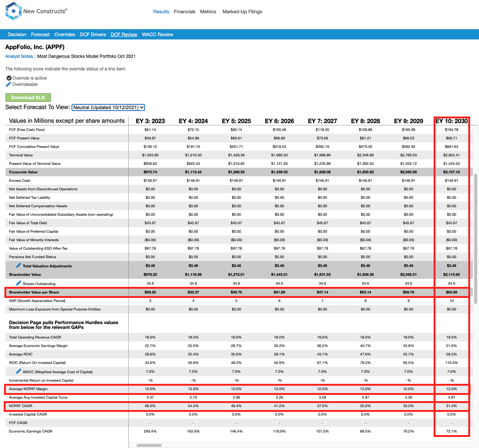The image size is (479, 448).
Task: Click the Fair Value of Total Debt label
Action: coord(28,223)
